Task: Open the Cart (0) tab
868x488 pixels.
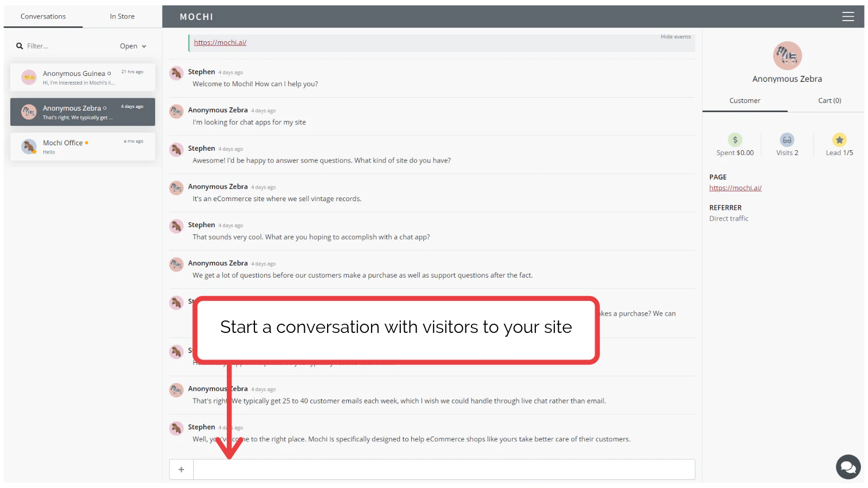Action: [x=829, y=101]
